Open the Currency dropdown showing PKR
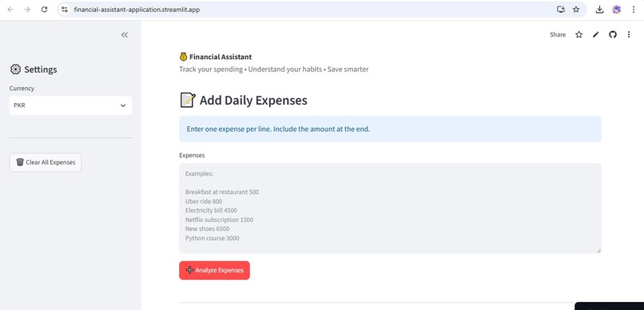This screenshot has height=310, width=644. click(x=70, y=105)
